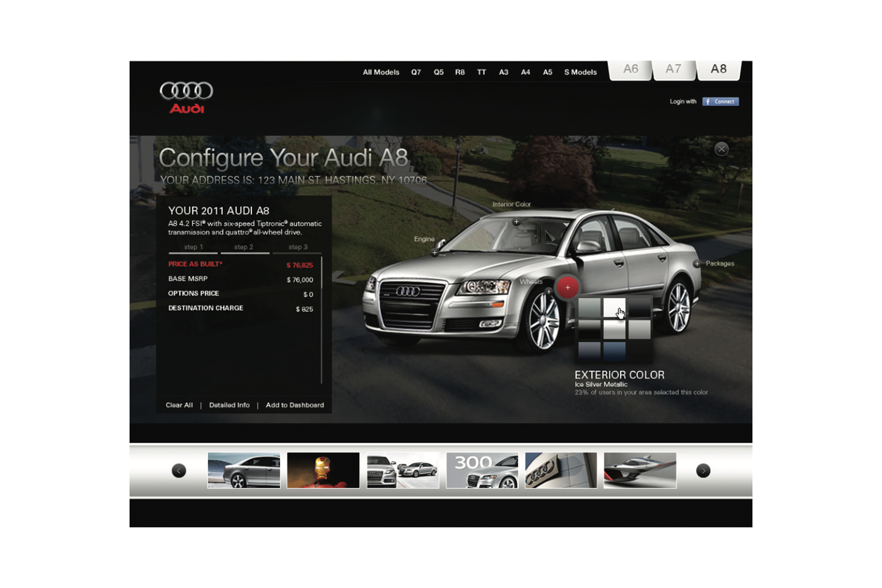
Task: Open the Iron Man thumbnail
Action: point(323,470)
